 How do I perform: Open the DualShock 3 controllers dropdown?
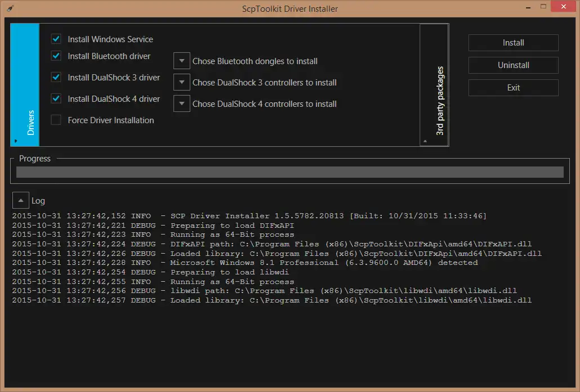click(181, 82)
